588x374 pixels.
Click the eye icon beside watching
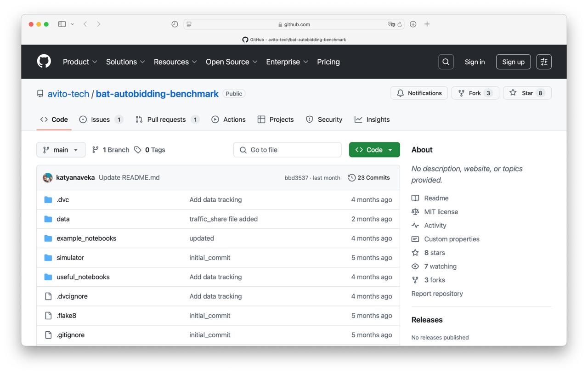415,266
